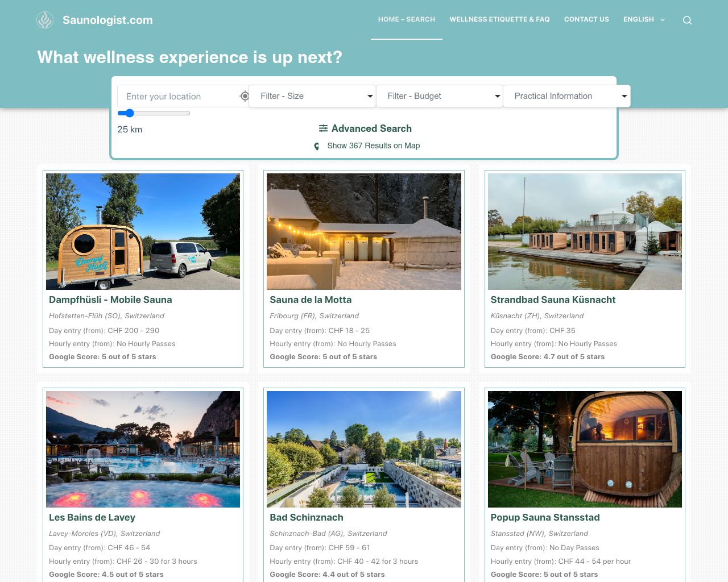728x582 pixels.
Task: Open Wellness Etiquette & FAQ menu
Action: 499,19
